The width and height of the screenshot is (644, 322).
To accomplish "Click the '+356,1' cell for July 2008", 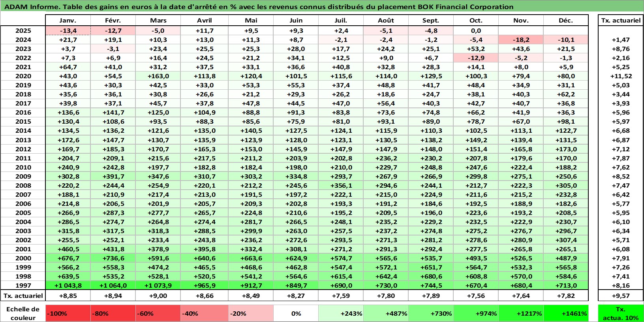I will pyautogui.click(x=341, y=185).
